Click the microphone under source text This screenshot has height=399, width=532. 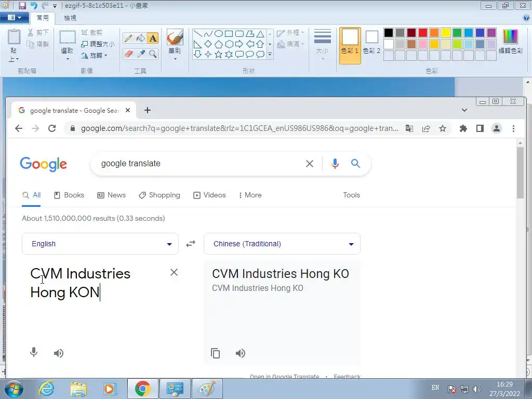tap(34, 353)
